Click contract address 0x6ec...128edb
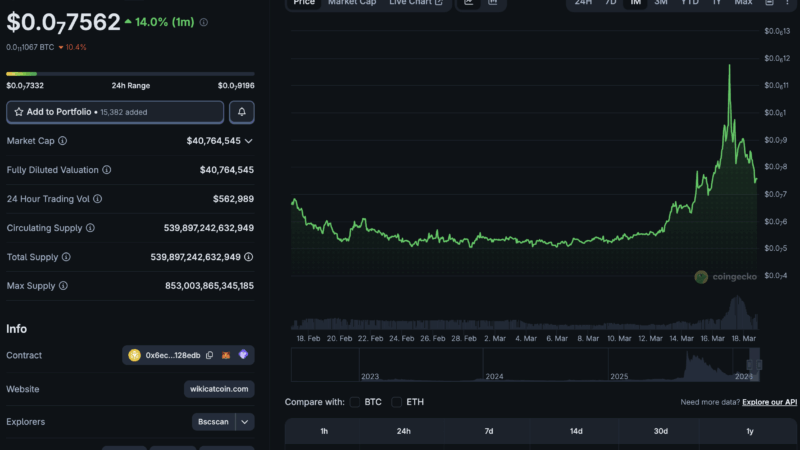Screen dimensions: 800x450 coord(173,355)
